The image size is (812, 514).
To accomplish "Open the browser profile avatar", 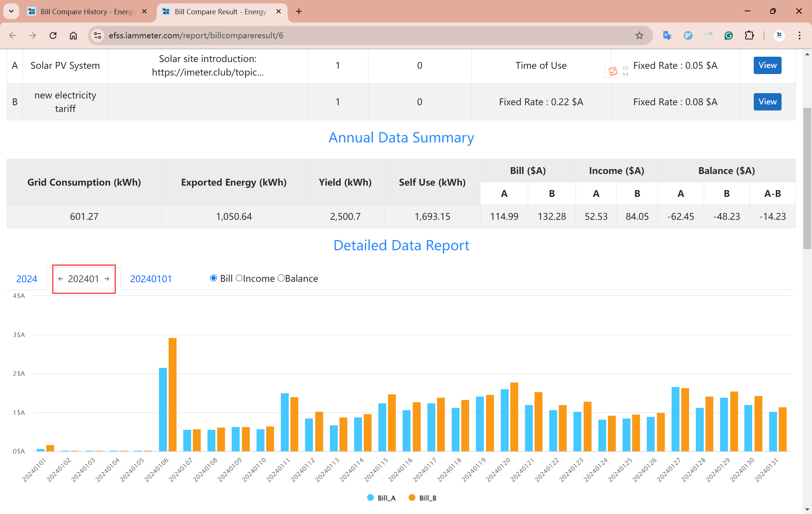I will pyautogui.click(x=779, y=35).
